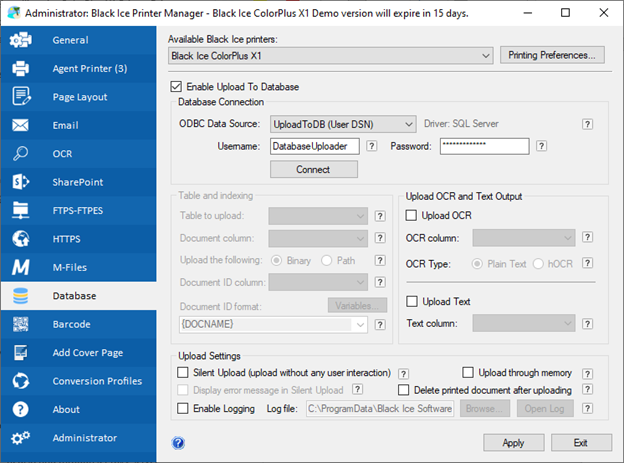Click the M-Files logo icon
The height and width of the screenshot is (463, 624).
pyautogui.click(x=20, y=267)
